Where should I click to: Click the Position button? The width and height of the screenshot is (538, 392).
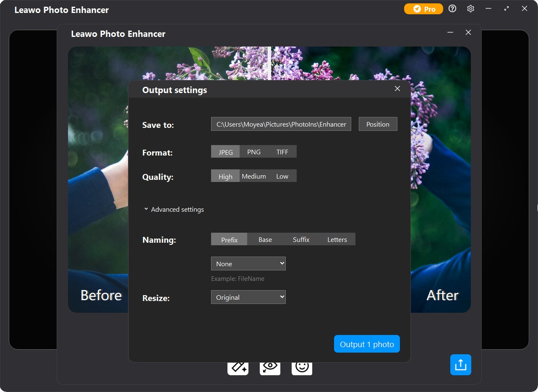pos(378,124)
